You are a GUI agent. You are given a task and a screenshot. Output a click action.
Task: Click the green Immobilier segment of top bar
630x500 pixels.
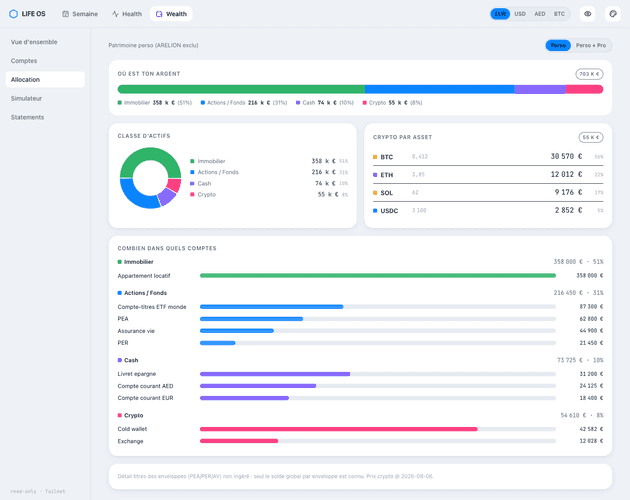[x=241, y=89]
